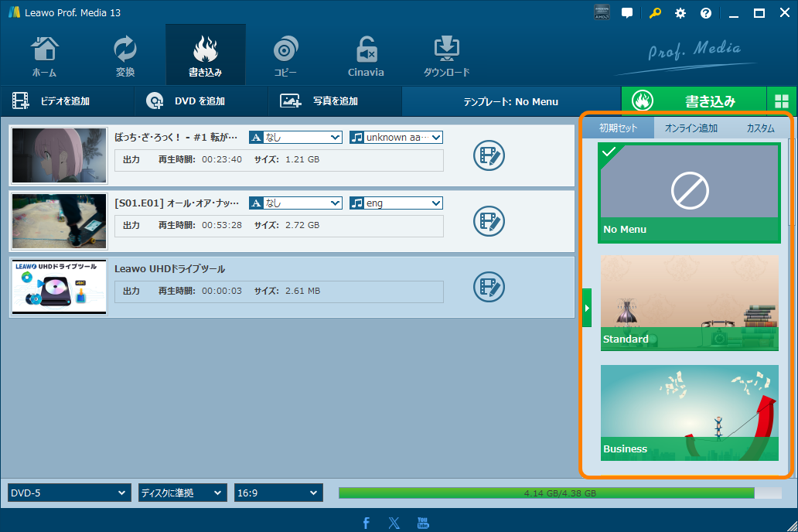
Task: Click the 1.21 GB size text
Action: pos(302,159)
